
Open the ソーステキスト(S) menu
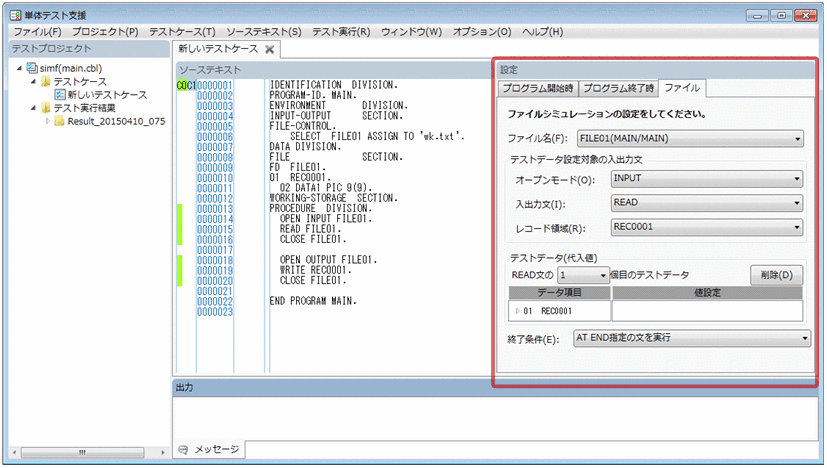264,32
